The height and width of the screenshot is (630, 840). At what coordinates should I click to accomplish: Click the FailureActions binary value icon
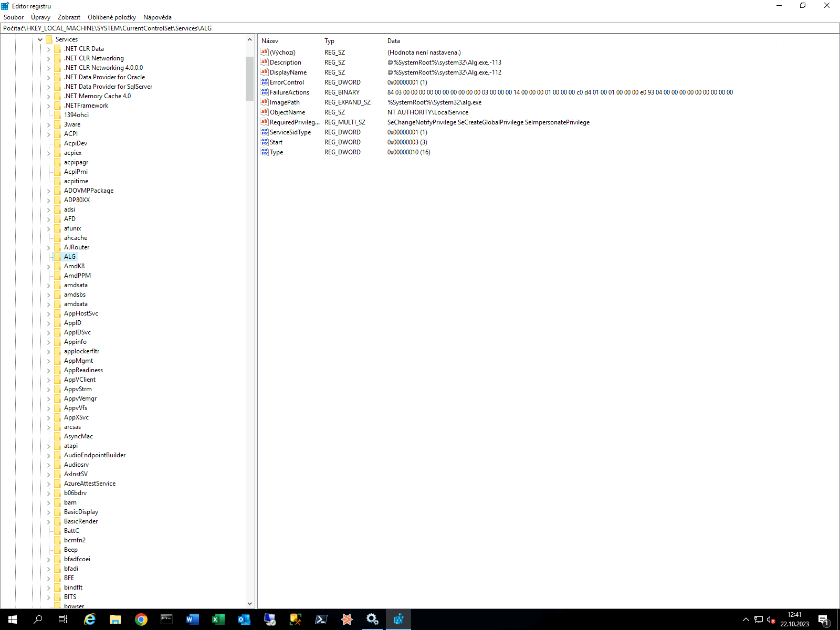click(265, 92)
